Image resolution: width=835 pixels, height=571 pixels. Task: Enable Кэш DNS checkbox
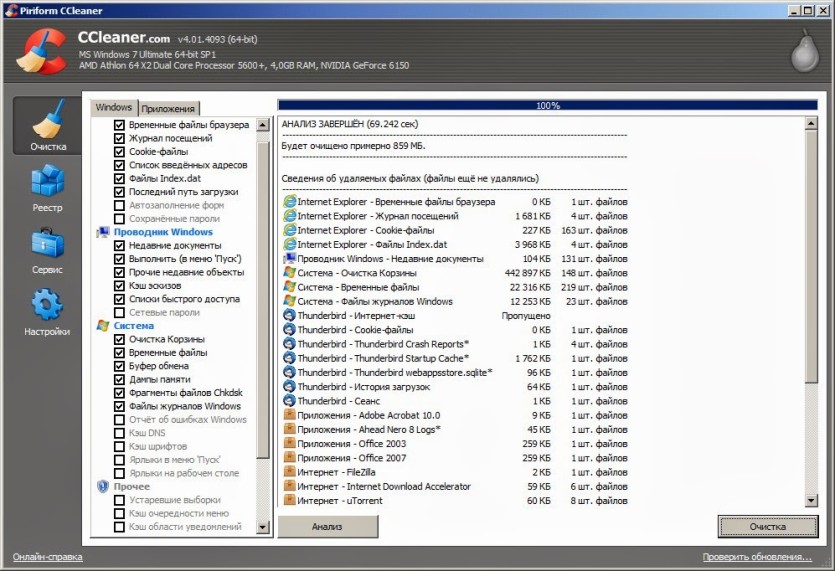point(119,433)
